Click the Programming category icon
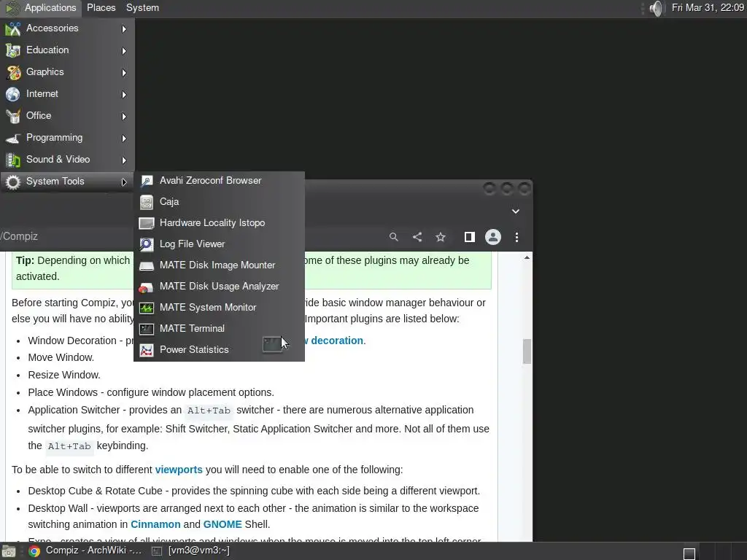The image size is (747, 560). pyautogui.click(x=13, y=139)
